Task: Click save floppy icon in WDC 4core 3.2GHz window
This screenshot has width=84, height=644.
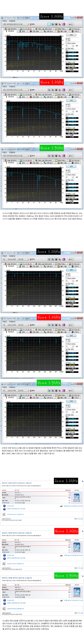Action: 56,90
